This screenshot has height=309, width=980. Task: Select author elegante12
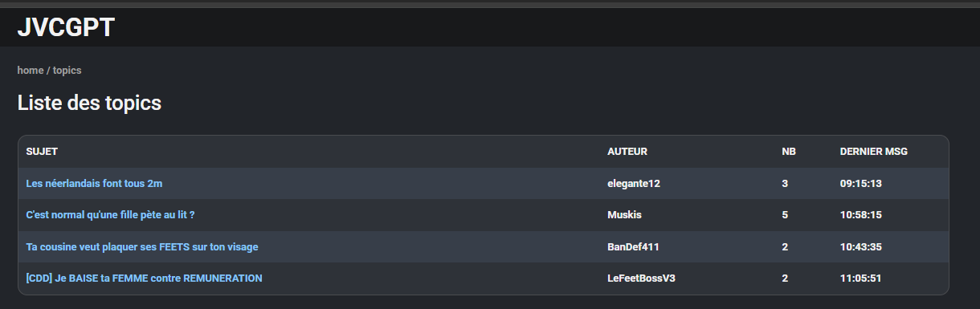[634, 184]
